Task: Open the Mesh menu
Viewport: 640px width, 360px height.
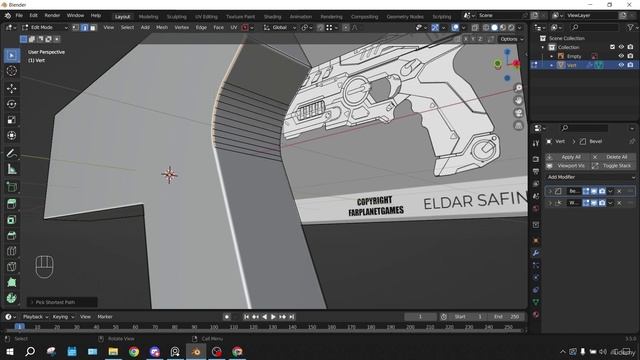Action: tap(162, 27)
